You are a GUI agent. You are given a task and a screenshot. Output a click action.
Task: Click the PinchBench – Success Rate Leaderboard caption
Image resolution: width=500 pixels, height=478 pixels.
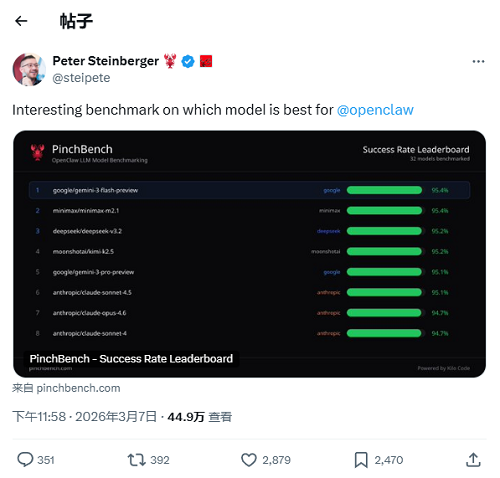[131, 359]
